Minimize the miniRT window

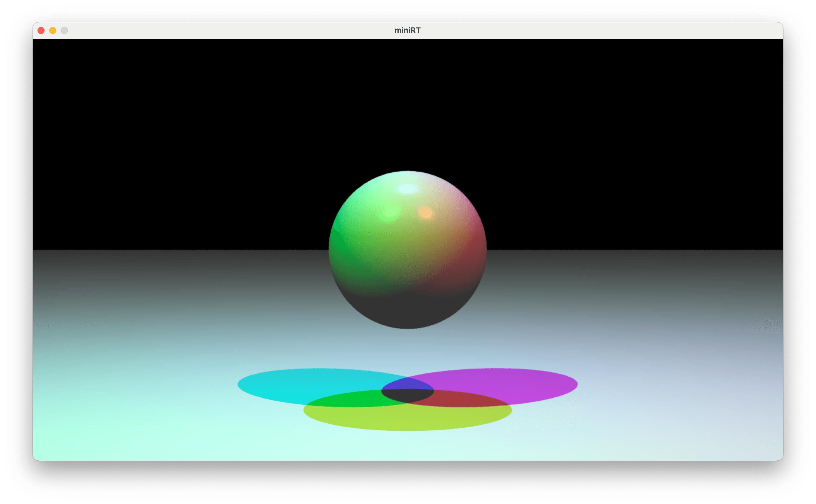[x=53, y=31]
